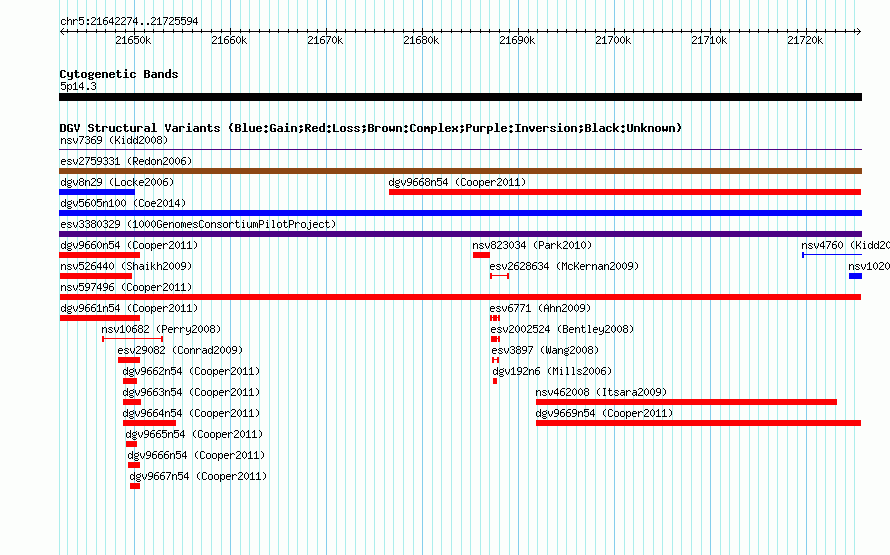This screenshot has height=555, width=890.
Task: Click the blue dgv5605n100 gain bar
Action: pos(460,213)
